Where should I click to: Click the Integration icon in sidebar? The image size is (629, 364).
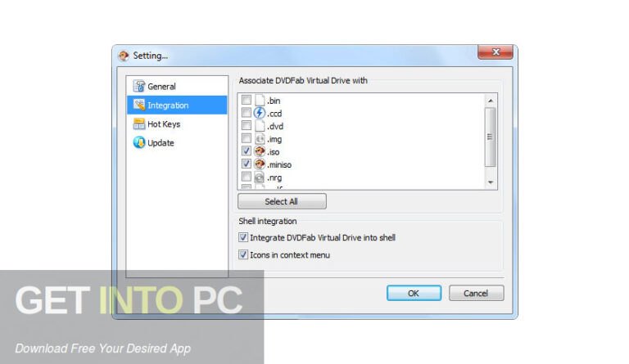pyautogui.click(x=138, y=105)
